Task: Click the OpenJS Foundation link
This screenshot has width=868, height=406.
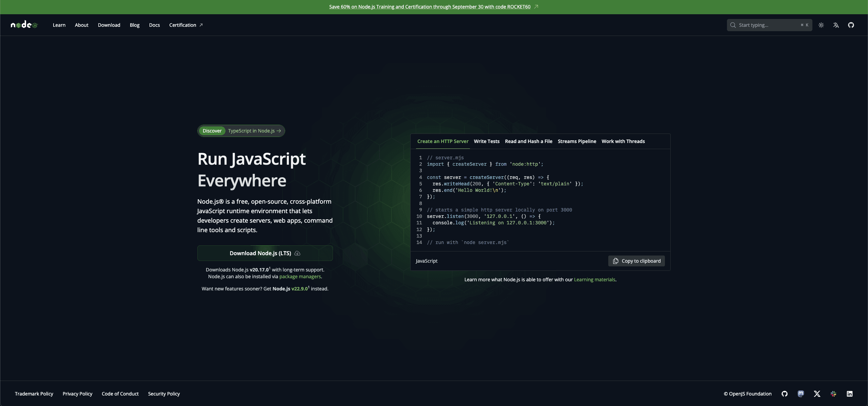Action: pos(748,394)
